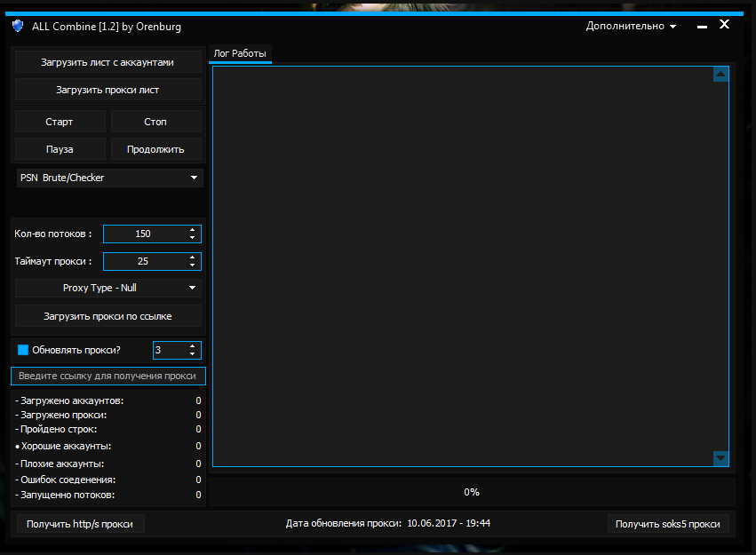Click Получить http/s прокси button
Screen dimensions: 756x555
[x=80, y=524]
